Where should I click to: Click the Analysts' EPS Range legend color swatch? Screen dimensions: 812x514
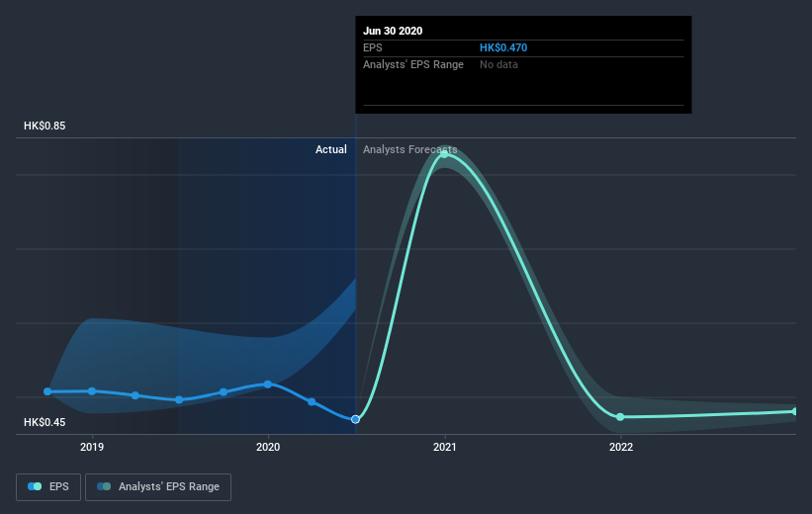pyautogui.click(x=104, y=486)
